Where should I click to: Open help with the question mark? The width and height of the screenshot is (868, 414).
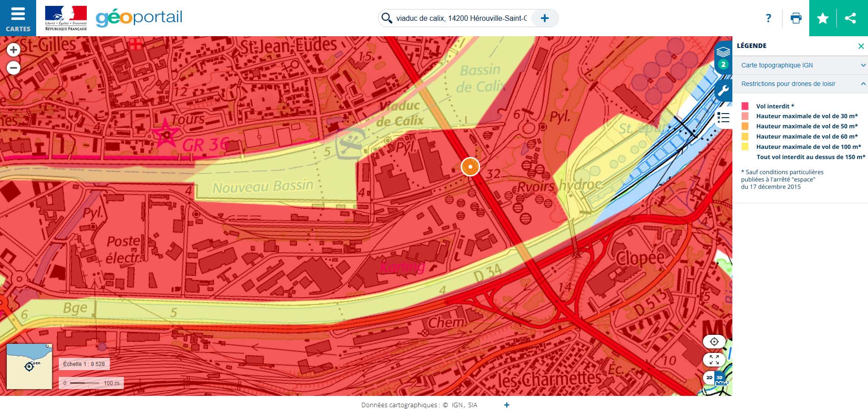pyautogui.click(x=769, y=18)
